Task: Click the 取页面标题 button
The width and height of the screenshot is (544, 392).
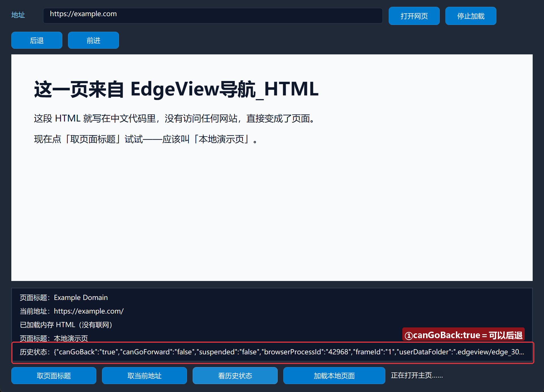Action: coord(54,376)
